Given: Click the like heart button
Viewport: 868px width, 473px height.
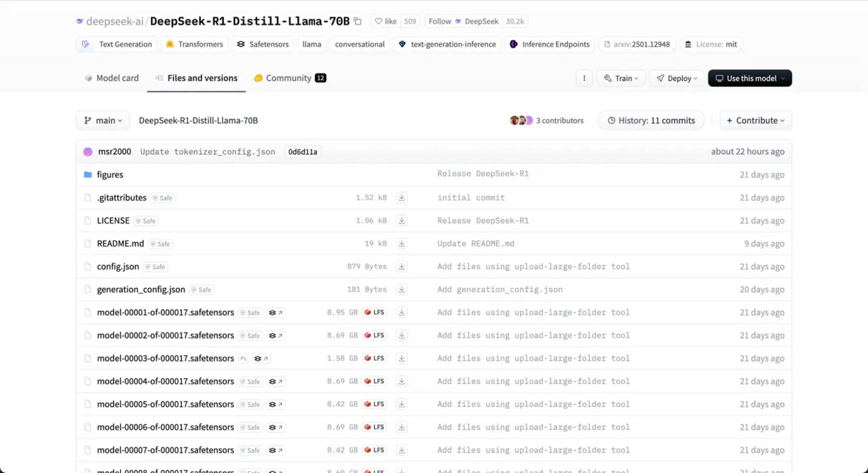Looking at the screenshot, I should pyautogui.click(x=385, y=21).
